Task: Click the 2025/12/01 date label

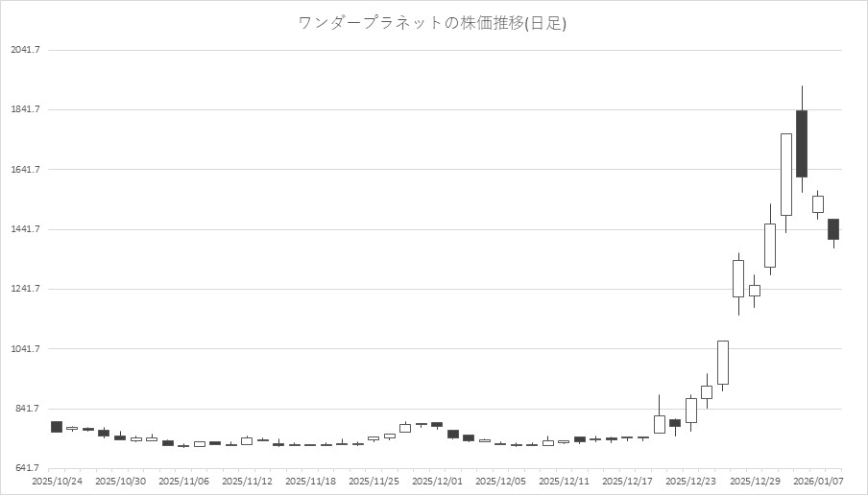Action: [437, 481]
